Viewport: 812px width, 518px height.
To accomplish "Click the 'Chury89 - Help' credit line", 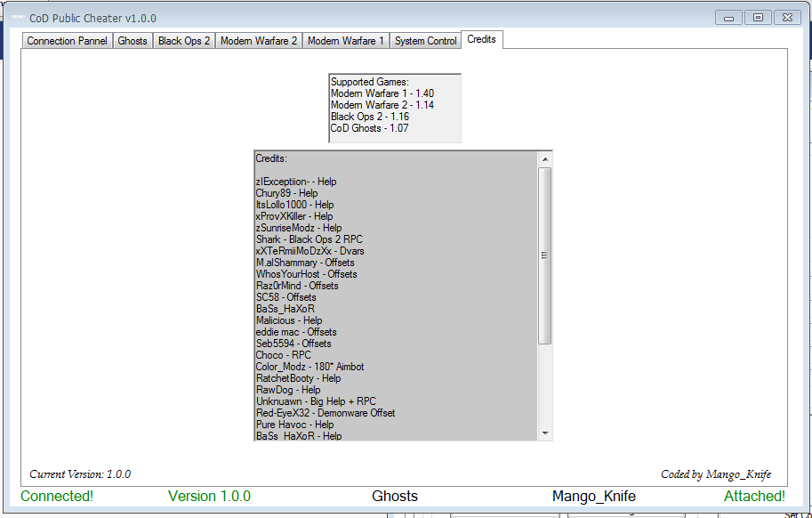I will [286, 193].
